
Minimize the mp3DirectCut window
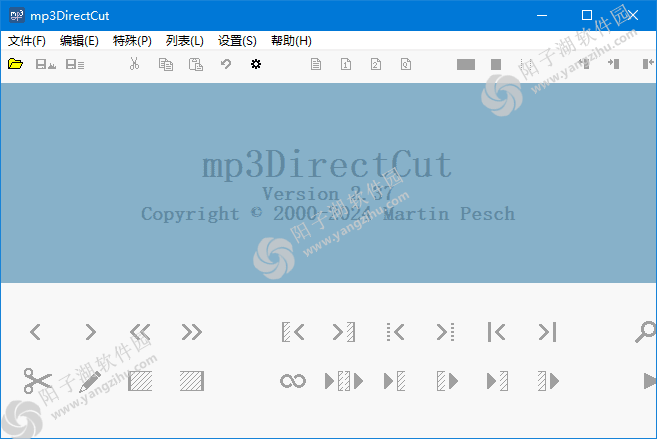point(542,15)
